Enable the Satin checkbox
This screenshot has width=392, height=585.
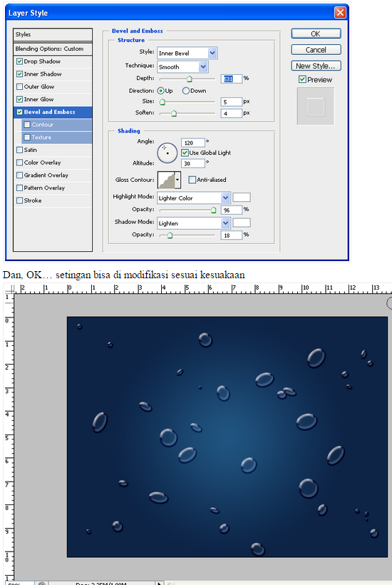tap(20, 150)
